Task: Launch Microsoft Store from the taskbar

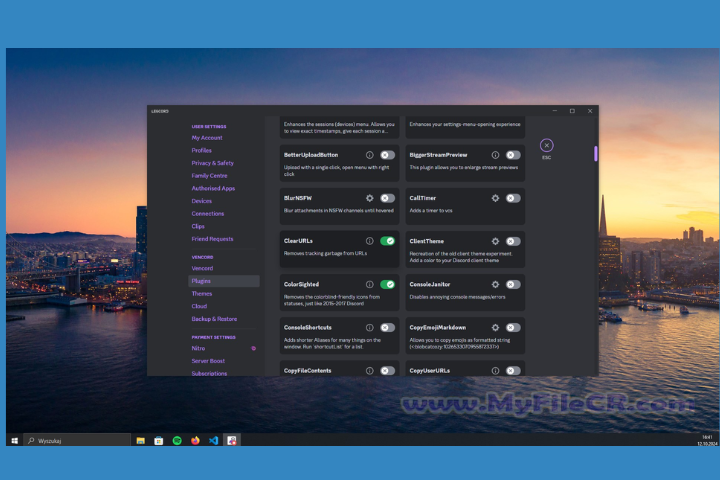Action: point(158,440)
